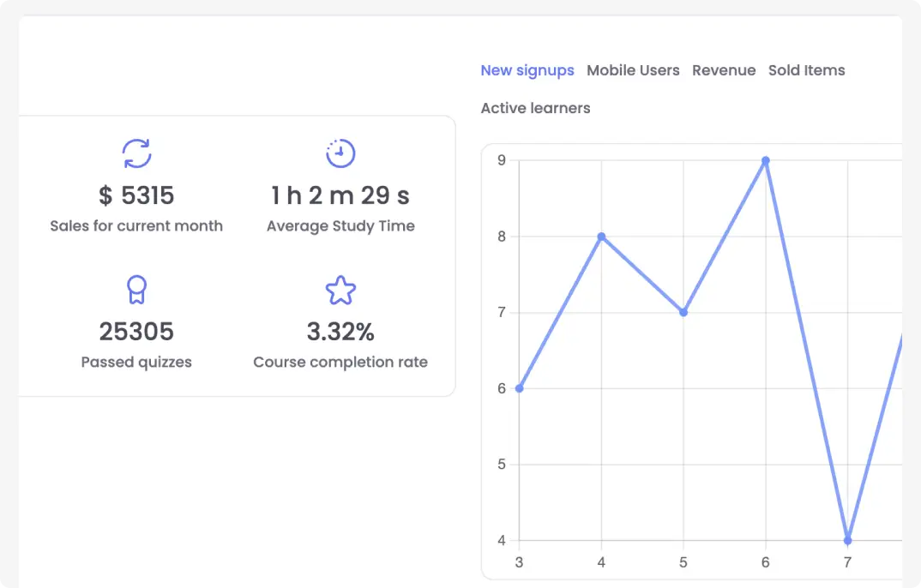Click the $ 5315 sales value

pyautogui.click(x=136, y=195)
